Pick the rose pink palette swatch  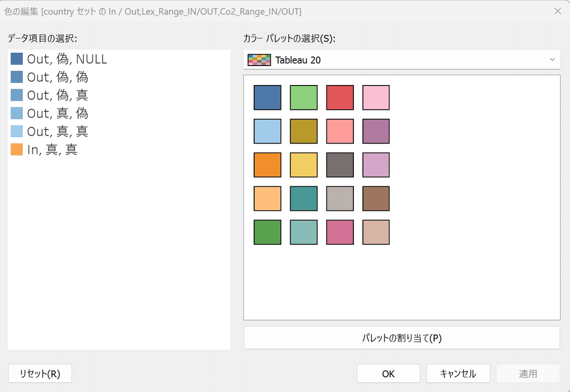point(340,232)
